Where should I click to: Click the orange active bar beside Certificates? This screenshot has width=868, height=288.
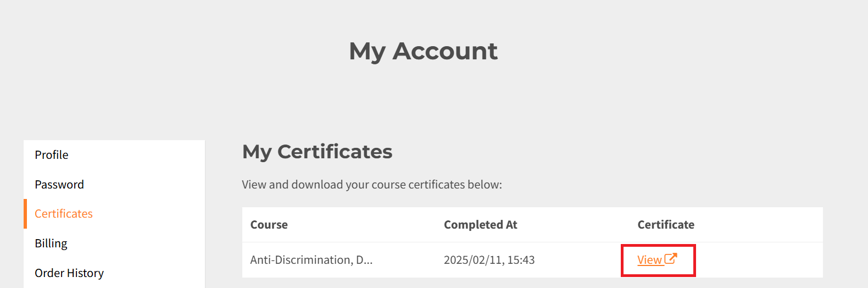click(x=25, y=214)
